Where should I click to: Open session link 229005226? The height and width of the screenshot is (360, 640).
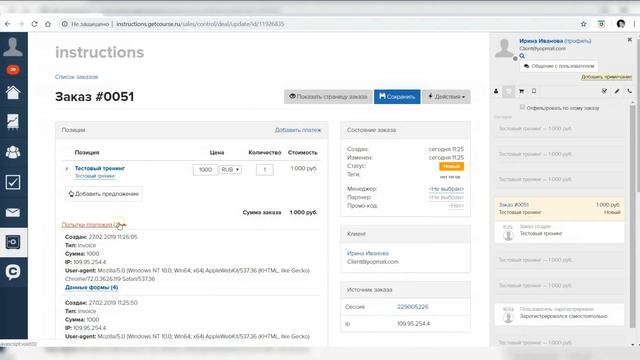point(413,307)
